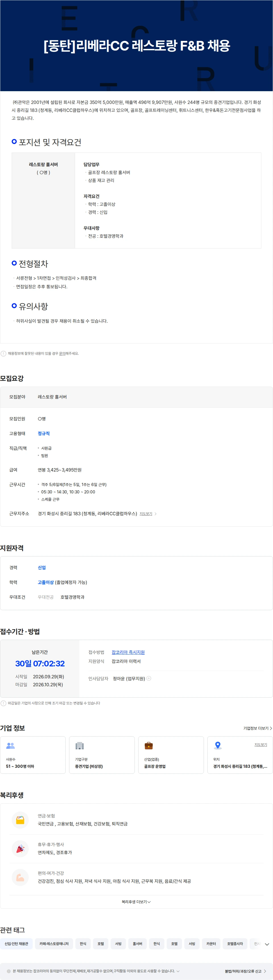Select the 신입·인턴 채용관 tag
The image size is (273, 980).
tap(16, 944)
